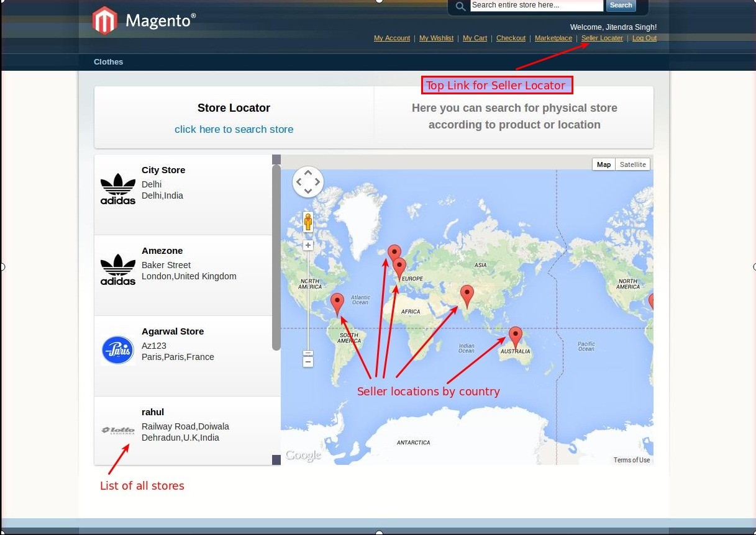Click the City Store adidas logo
Viewport: 756px width, 535px height.
coord(118,189)
